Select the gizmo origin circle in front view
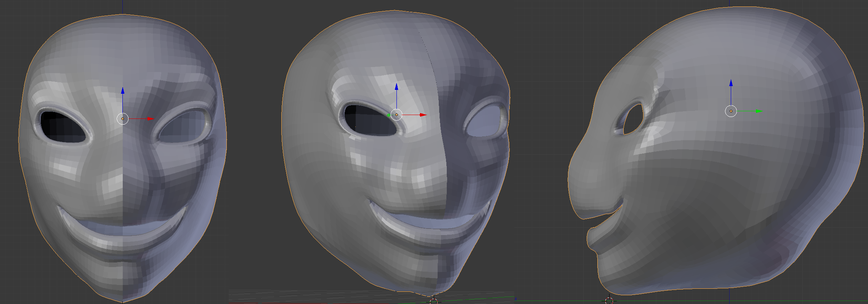Image resolution: width=868 pixels, height=304 pixels. pyautogui.click(x=122, y=119)
